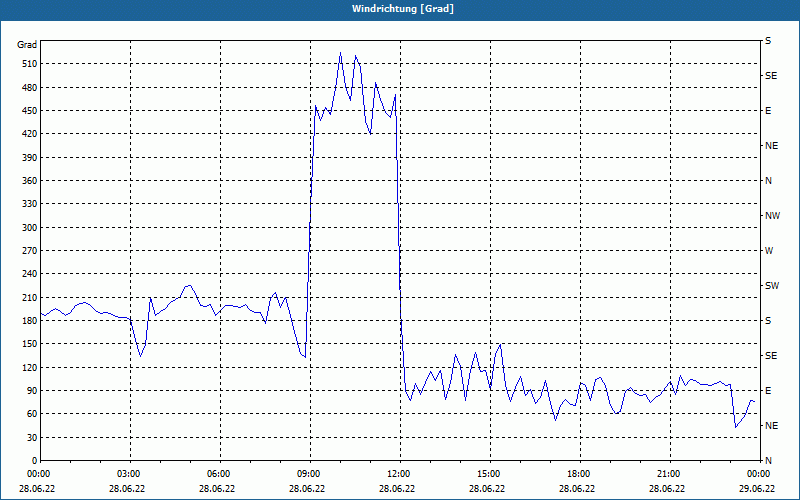Click the 21:00 time label
Screen dimensions: 800x500
coord(667,474)
